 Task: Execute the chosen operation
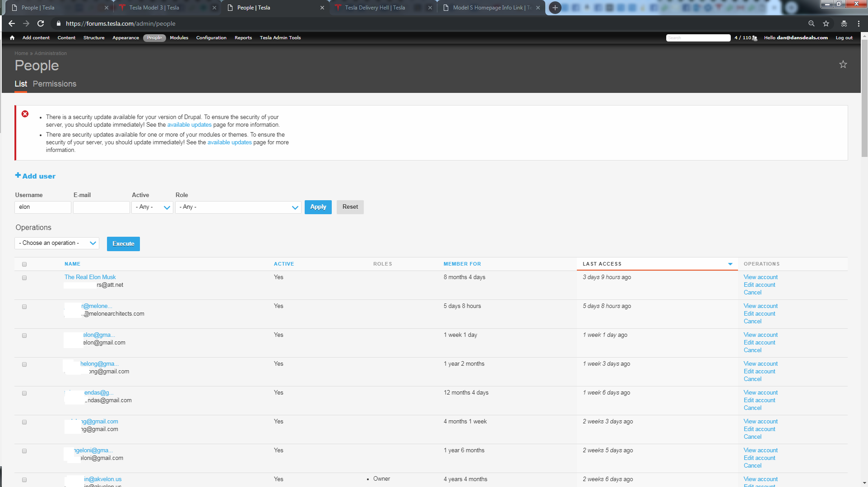[123, 244]
